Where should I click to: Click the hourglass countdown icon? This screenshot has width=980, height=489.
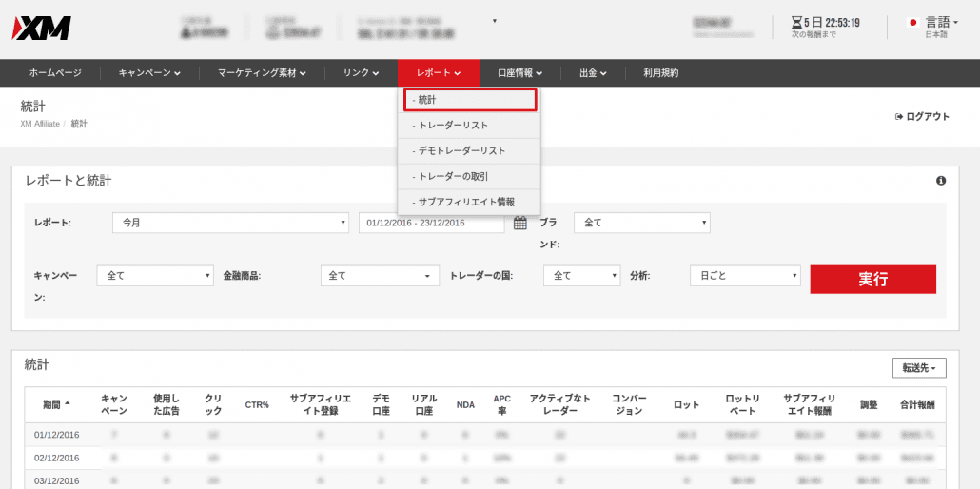click(796, 23)
